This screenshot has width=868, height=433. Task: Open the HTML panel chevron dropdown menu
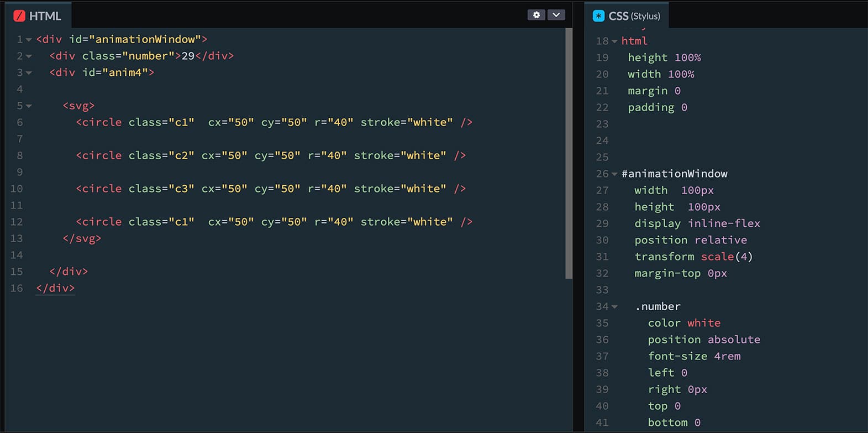(x=556, y=15)
